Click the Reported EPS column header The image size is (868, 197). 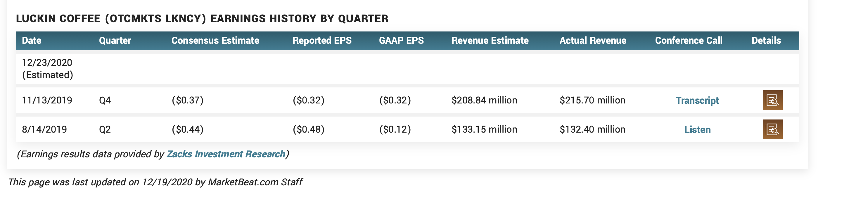click(322, 41)
